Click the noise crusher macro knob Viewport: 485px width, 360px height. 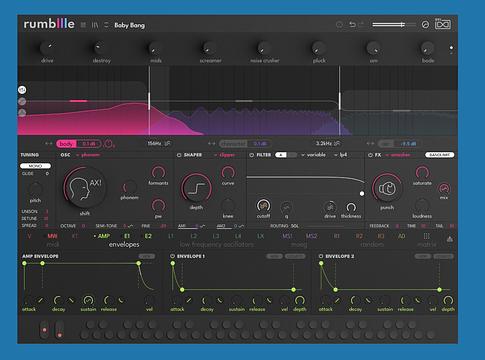(x=263, y=49)
